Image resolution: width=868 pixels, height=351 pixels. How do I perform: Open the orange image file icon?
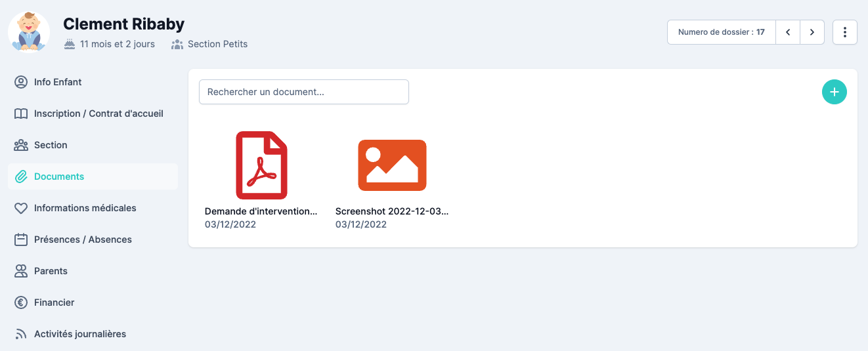(x=392, y=165)
